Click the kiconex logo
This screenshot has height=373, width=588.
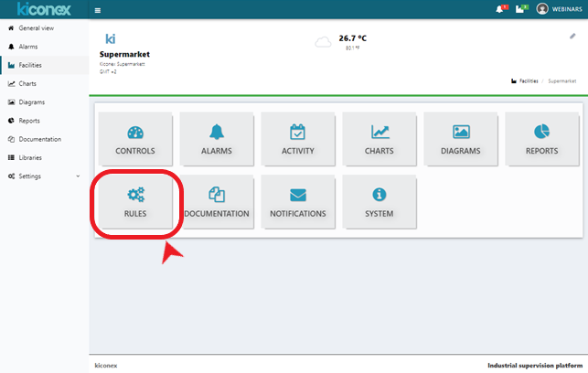pyautogui.click(x=41, y=10)
